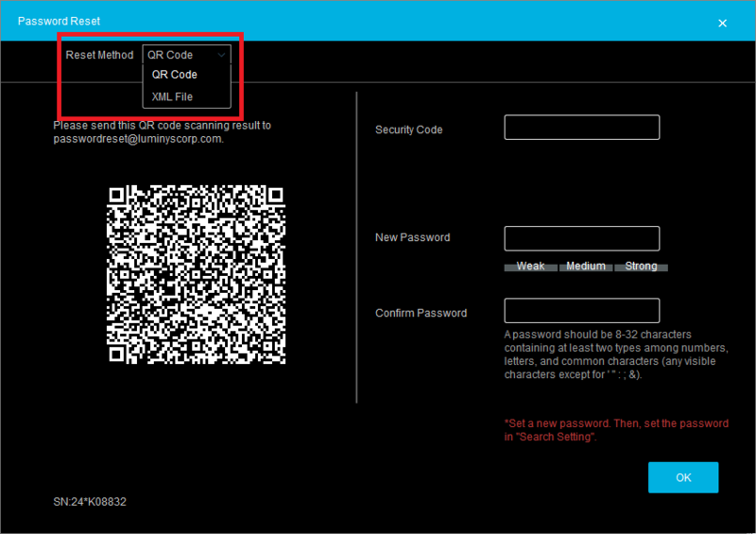Click the 'New Password' label

coord(413,237)
